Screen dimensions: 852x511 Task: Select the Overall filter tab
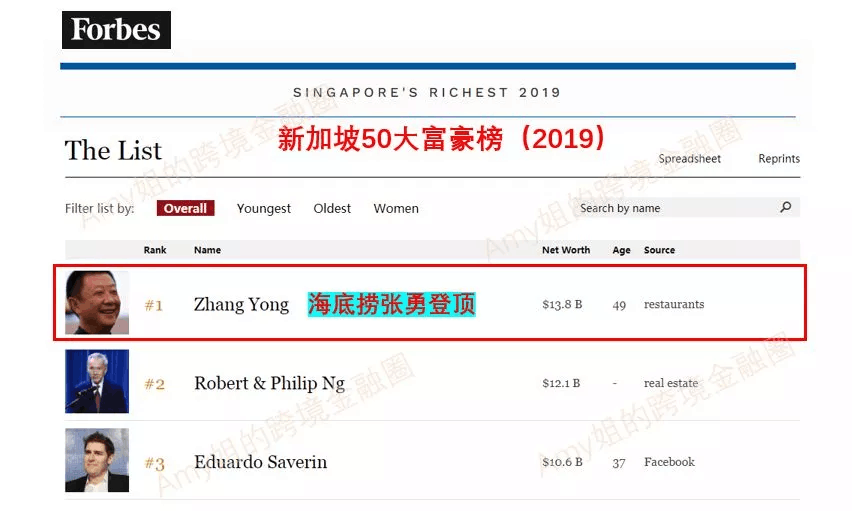(x=185, y=208)
